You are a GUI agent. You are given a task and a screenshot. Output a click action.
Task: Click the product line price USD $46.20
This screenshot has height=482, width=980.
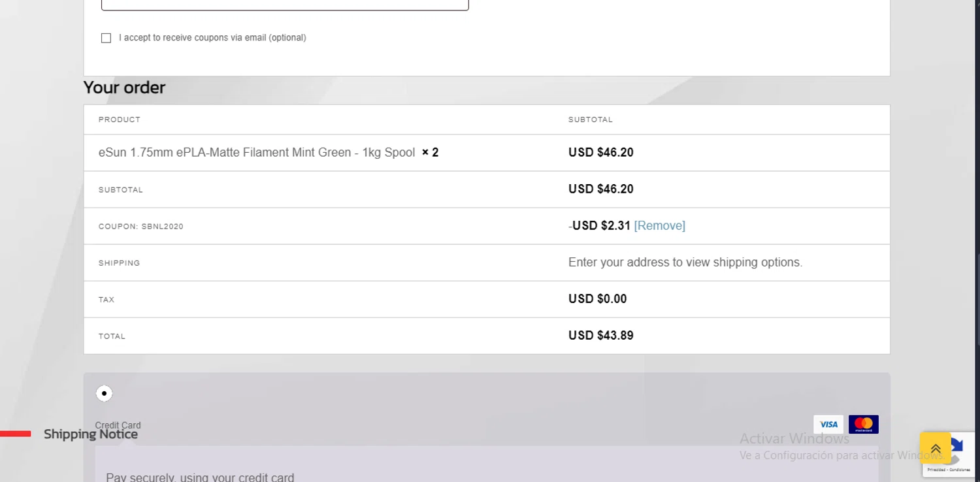[x=601, y=152]
